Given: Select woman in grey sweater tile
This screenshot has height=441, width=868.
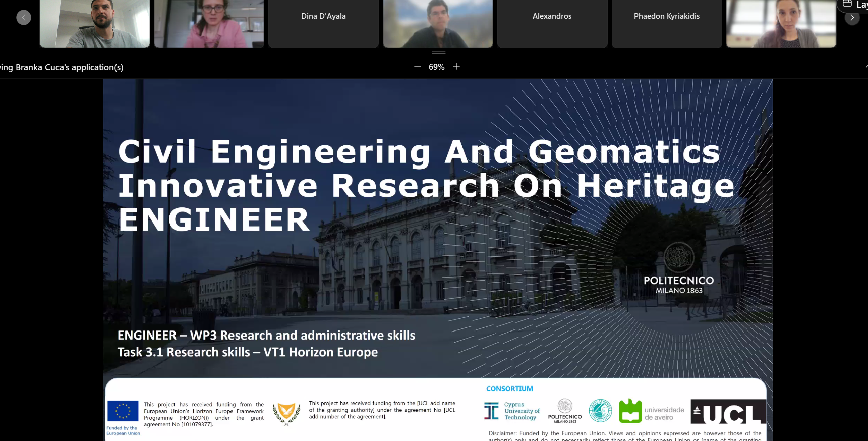Looking at the screenshot, I should pyautogui.click(x=781, y=24).
